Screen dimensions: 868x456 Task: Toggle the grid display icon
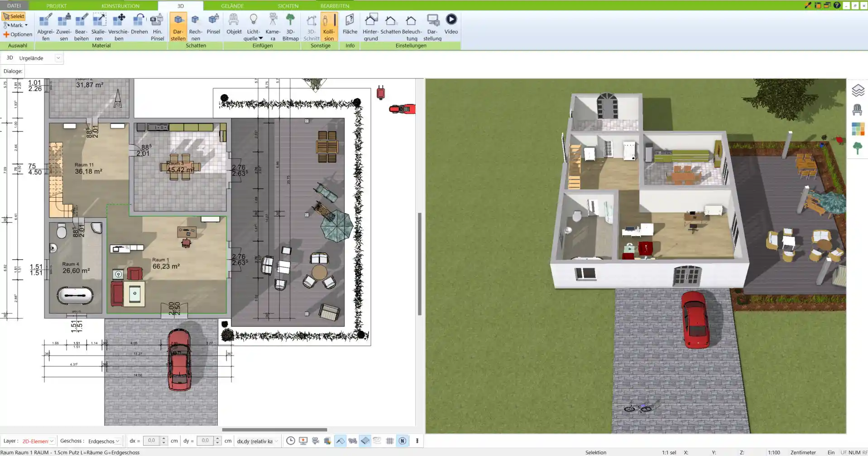(x=389, y=441)
